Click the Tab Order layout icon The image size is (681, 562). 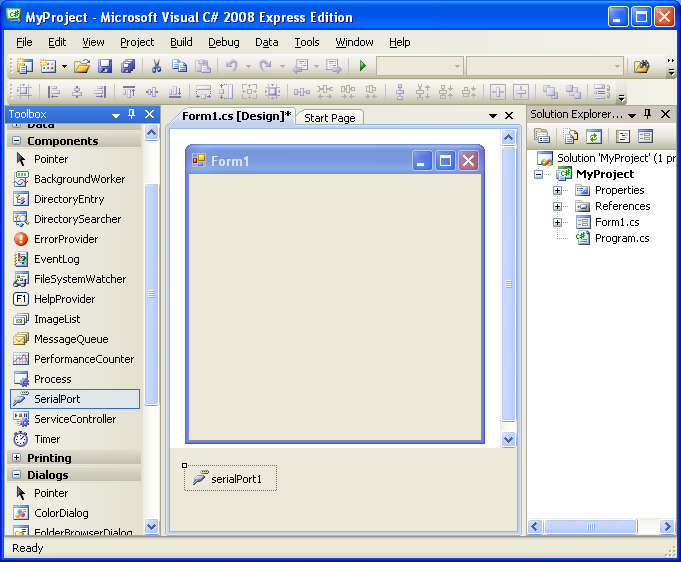pyautogui.click(x=602, y=92)
